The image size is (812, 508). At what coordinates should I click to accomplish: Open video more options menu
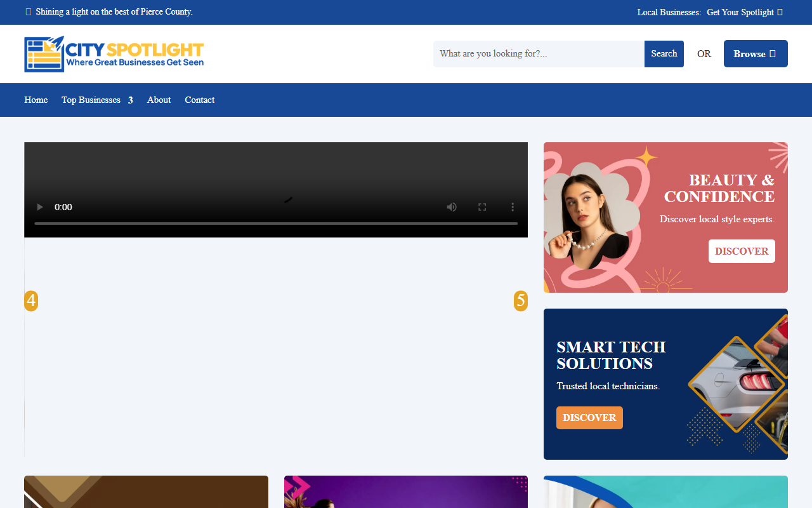[x=513, y=207]
